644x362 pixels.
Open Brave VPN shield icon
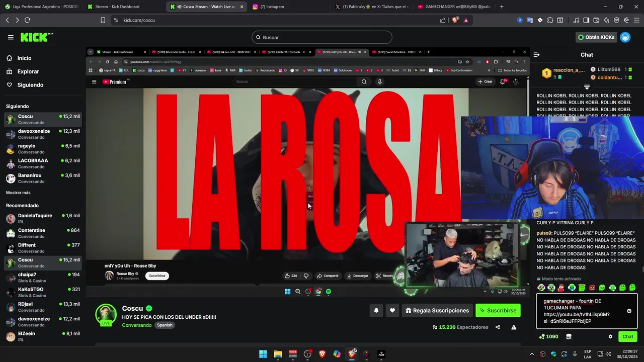[x=616, y=20]
